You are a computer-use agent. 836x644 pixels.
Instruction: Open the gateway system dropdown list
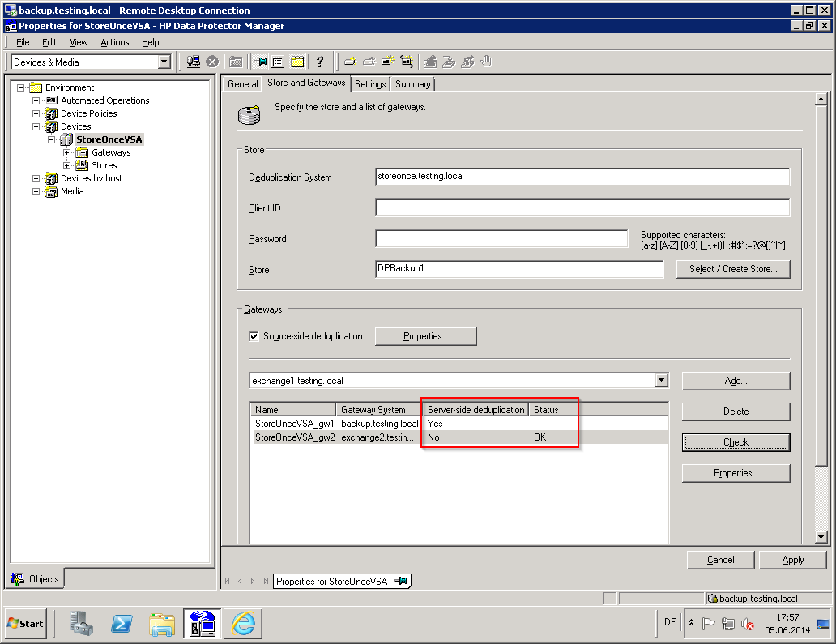click(x=661, y=380)
